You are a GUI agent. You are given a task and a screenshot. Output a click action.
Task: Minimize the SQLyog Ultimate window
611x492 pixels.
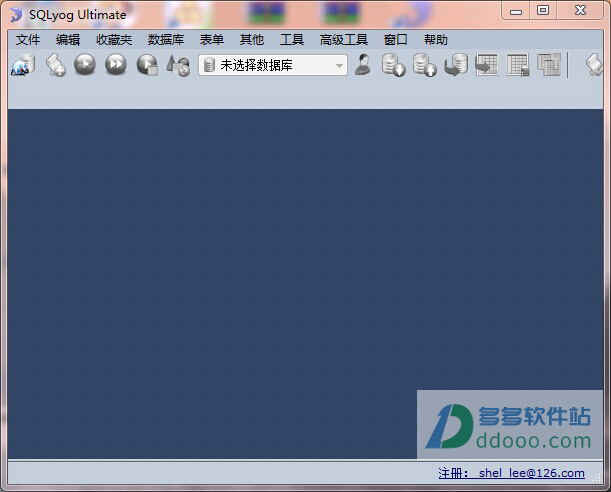click(516, 11)
